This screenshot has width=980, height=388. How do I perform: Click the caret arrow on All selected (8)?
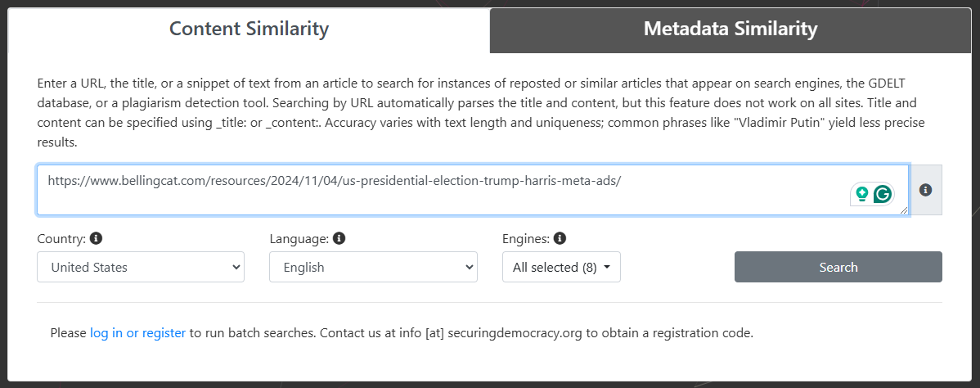point(607,268)
